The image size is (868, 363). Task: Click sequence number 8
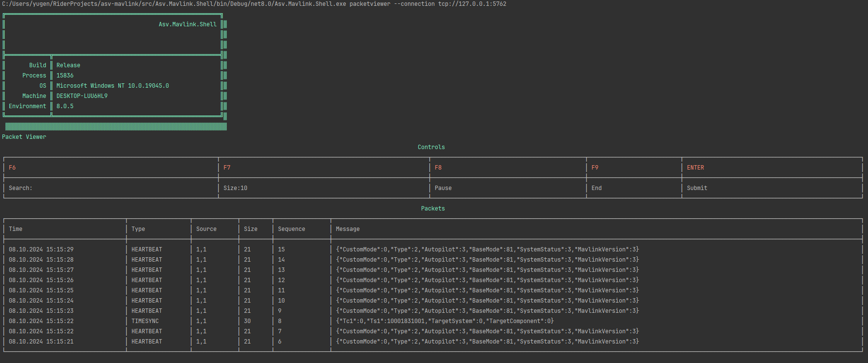click(280, 321)
